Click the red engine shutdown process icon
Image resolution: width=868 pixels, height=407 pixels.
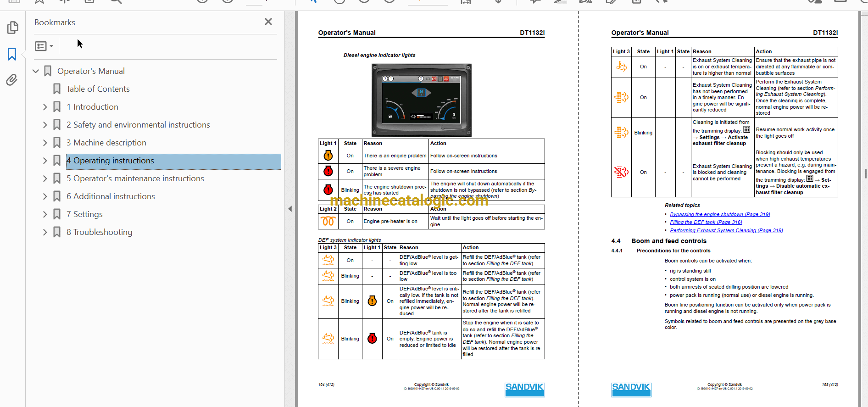pyautogui.click(x=328, y=190)
